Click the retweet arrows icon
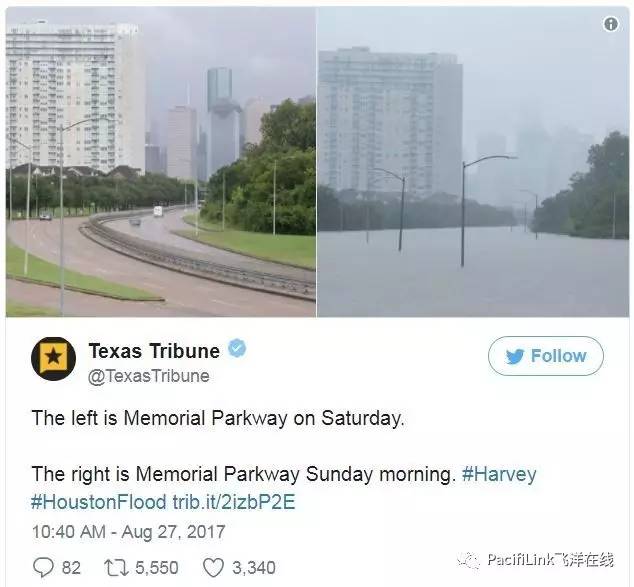This screenshot has height=587, width=634. click(116, 568)
